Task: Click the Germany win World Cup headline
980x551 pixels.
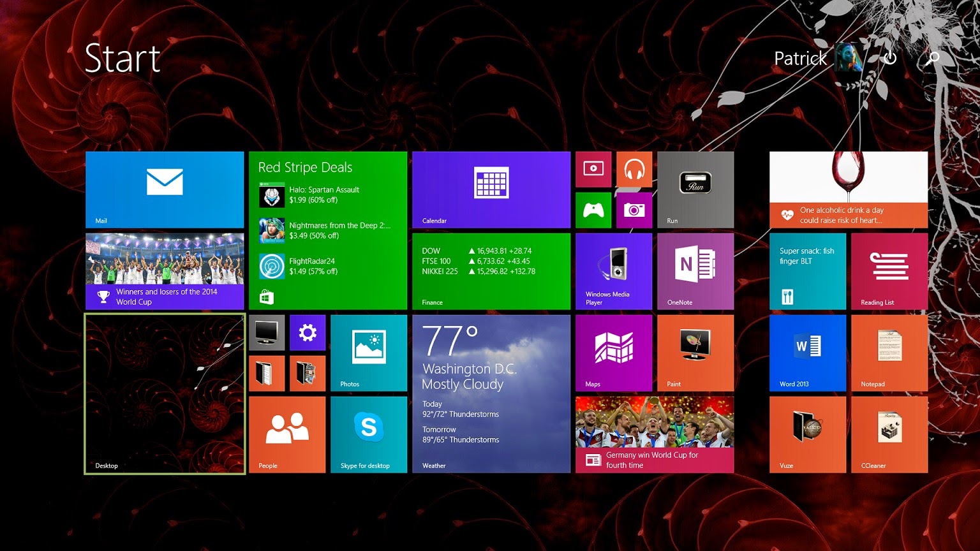Action: [652, 460]
